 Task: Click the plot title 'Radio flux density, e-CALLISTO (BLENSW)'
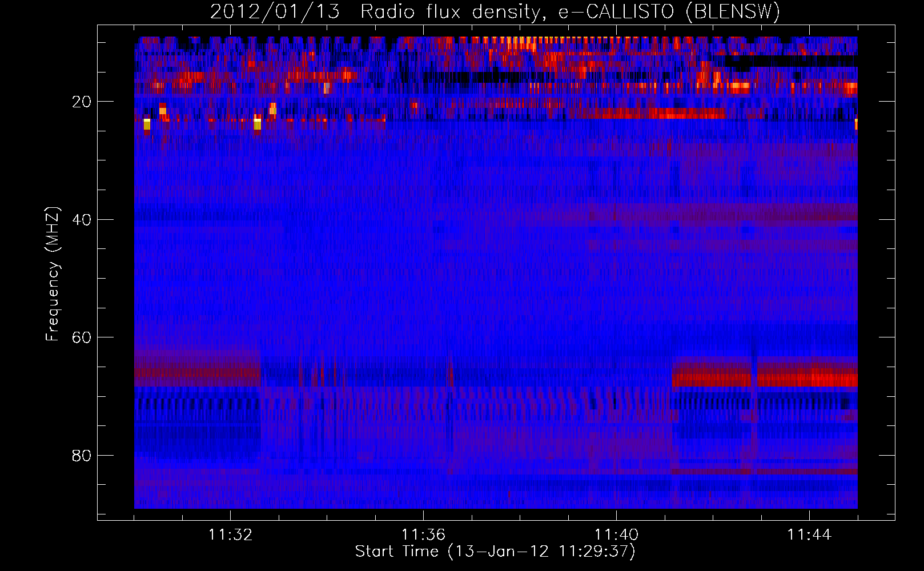pos(570,12)
